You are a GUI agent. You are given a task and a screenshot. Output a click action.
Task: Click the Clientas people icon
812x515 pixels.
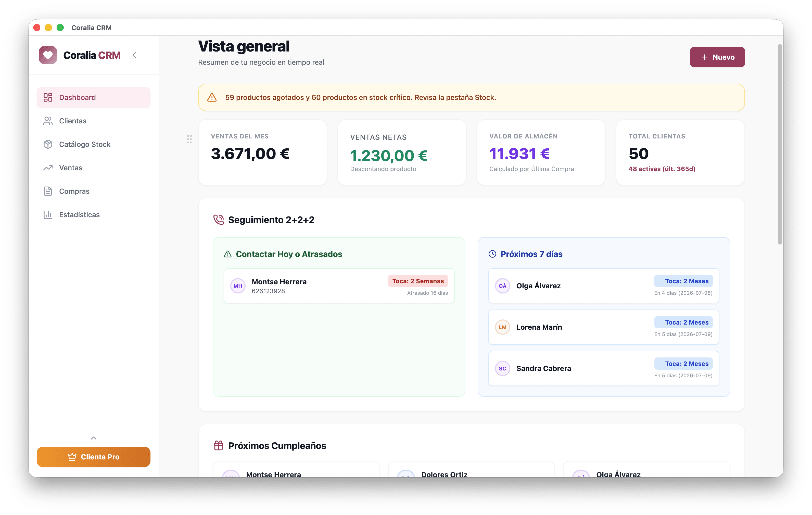[48, 121]
